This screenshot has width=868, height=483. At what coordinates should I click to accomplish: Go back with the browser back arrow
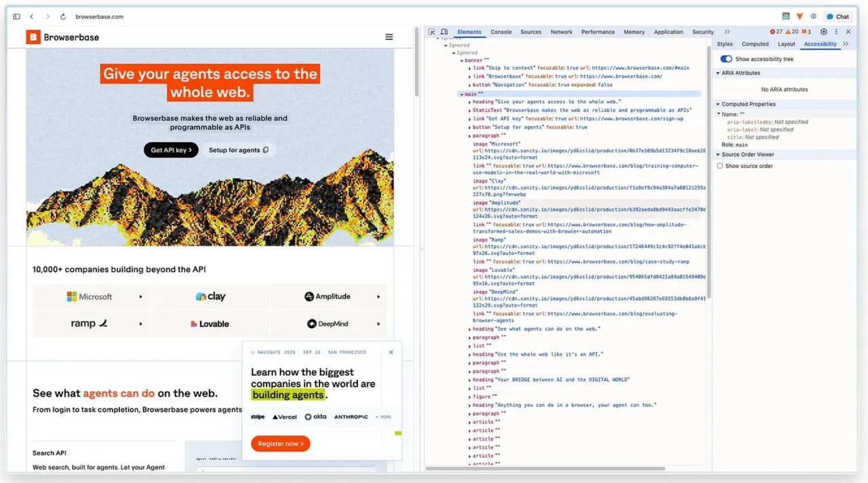coord(32,16)
